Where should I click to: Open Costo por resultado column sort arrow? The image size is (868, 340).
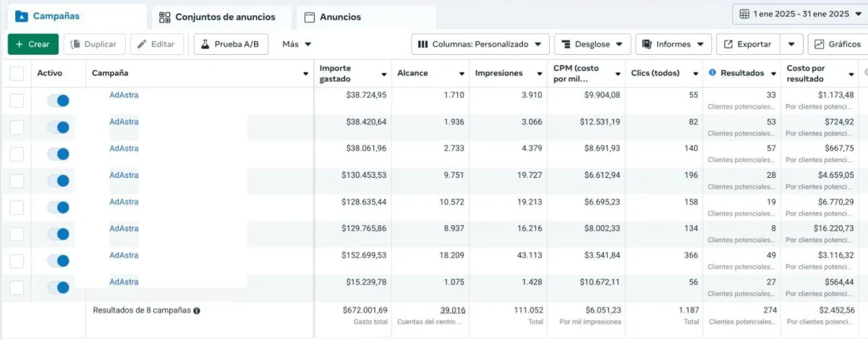click(x=852, y=74)
